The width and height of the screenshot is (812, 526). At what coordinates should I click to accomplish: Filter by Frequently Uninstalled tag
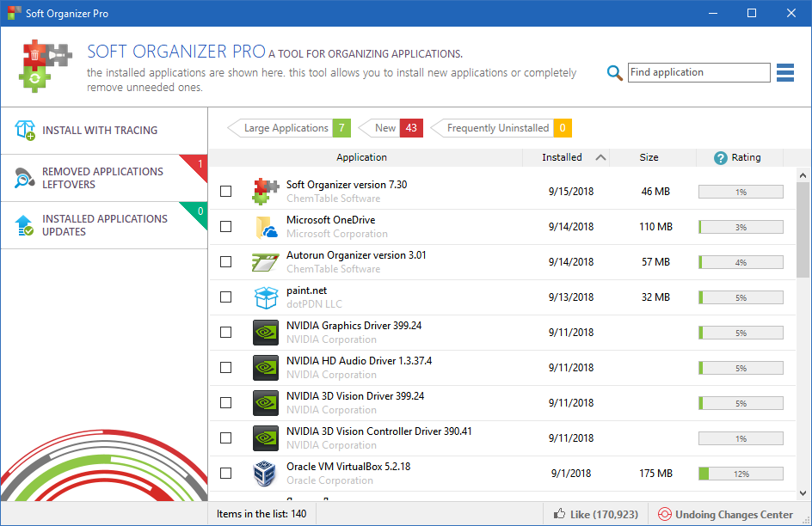pyautogui.click(x=501, y=128)
